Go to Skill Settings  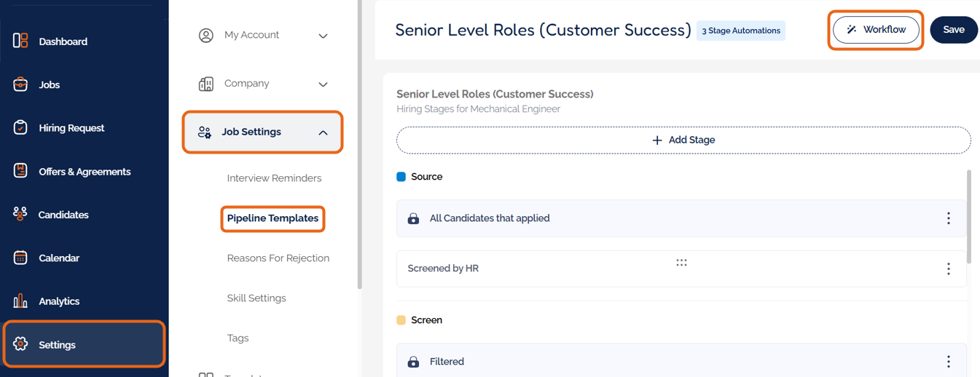tap(256, 298)
